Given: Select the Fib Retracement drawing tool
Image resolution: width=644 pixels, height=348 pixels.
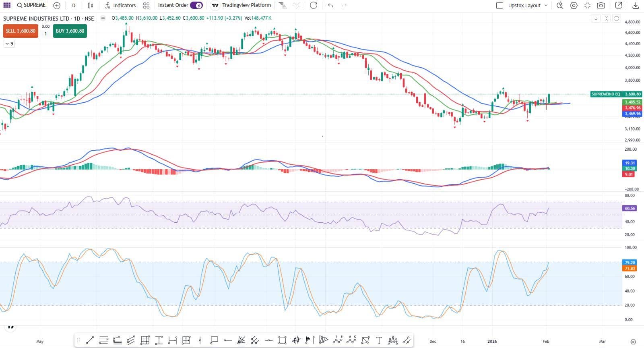Looking at the screenshot, I should tap(117, 340).
